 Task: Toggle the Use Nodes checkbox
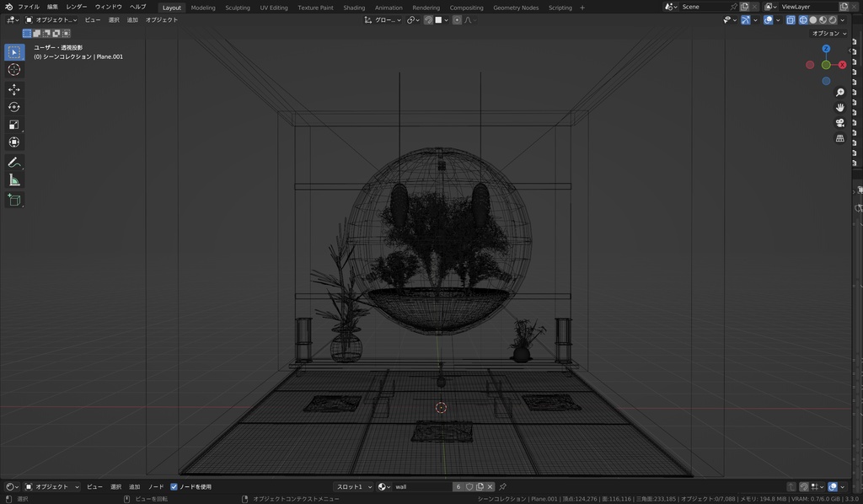[x=174, y=486]
